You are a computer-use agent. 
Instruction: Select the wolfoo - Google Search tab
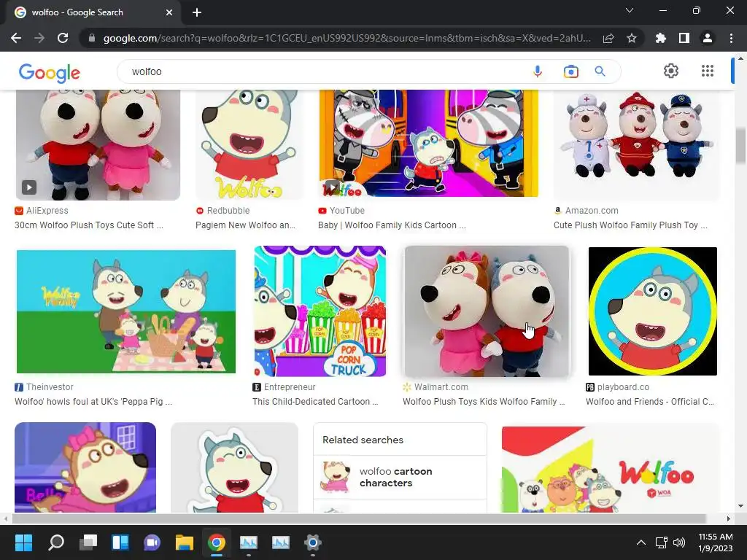click(93, 12)
